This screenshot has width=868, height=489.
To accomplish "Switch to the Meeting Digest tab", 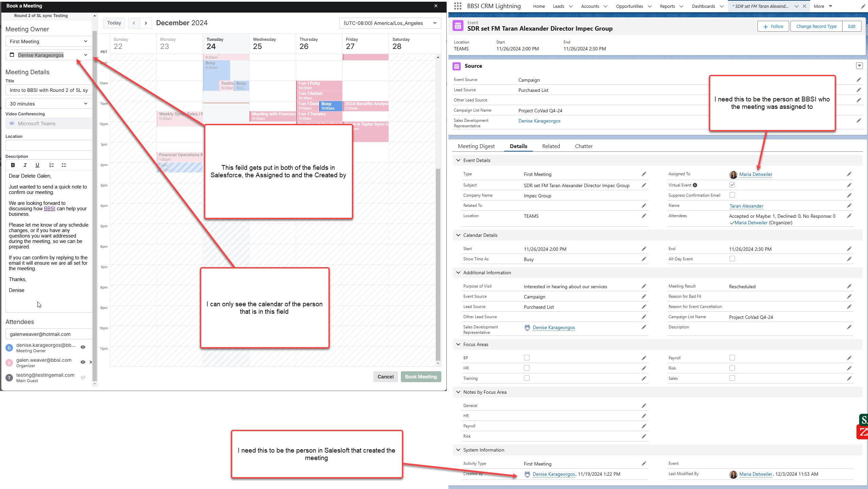I will pyautogui.click(x=476, y=146).
